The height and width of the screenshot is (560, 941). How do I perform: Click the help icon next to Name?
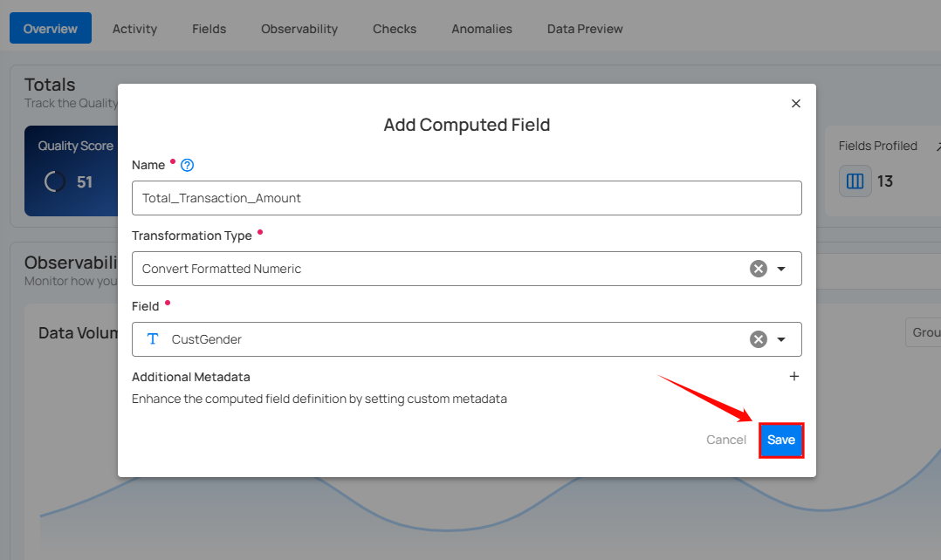pyautogui.click(x=187, y=165)
